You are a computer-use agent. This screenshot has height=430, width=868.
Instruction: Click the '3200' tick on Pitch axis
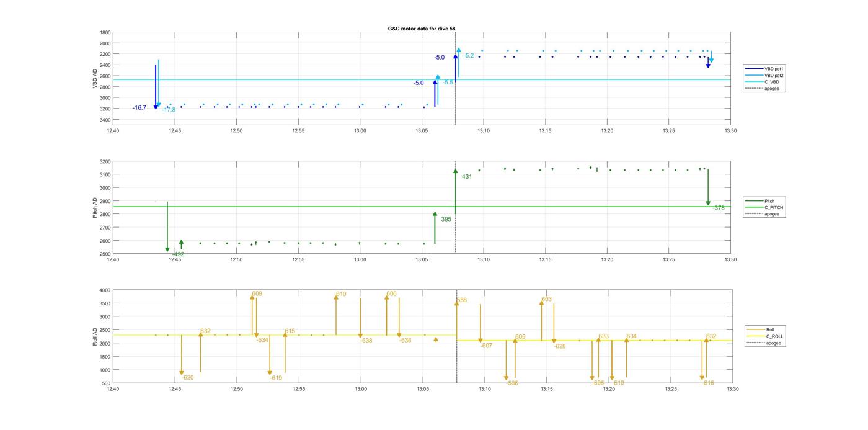[105, 161]
